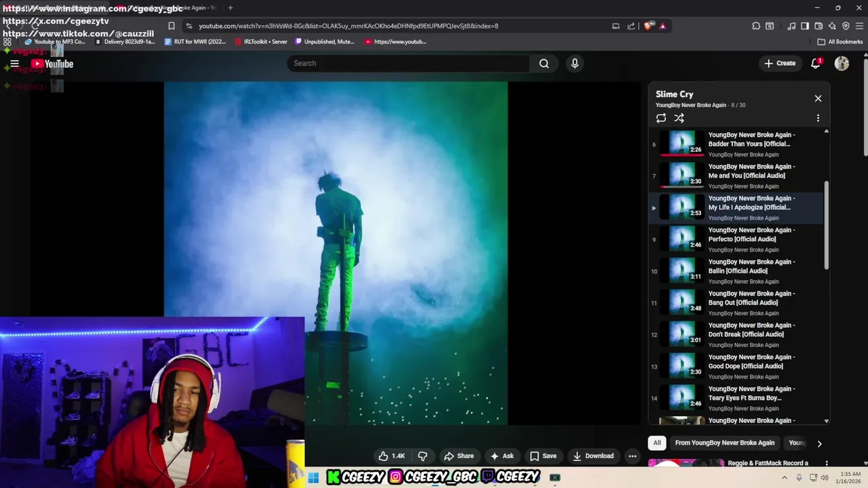Open the Brave Rewards triangle icon
Image resolution: width=868 pixels, height=488 pixels.
pos(663,26)
